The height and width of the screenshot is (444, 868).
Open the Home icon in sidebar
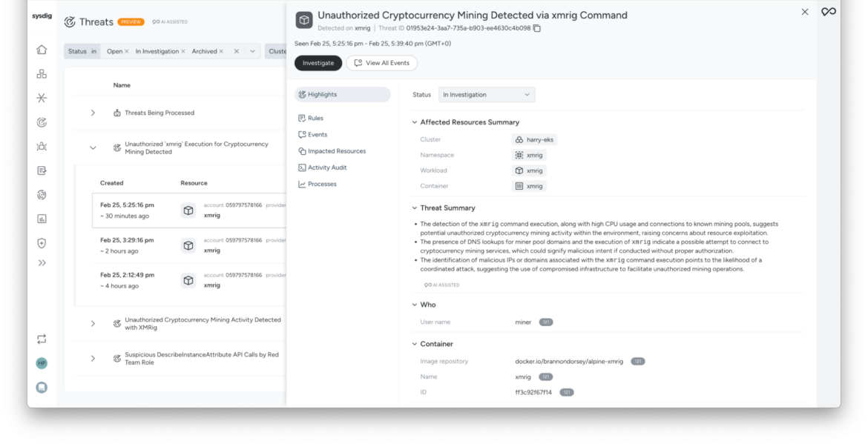tap(42, 50)
